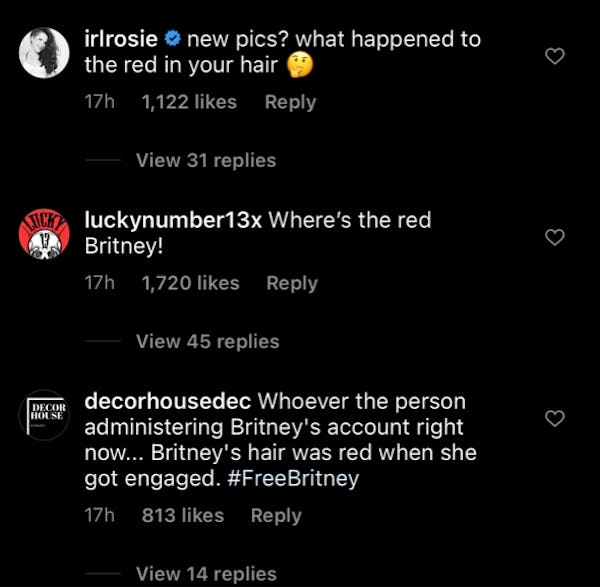Reply to decorhousedec's comment

[x=276, y=515]
